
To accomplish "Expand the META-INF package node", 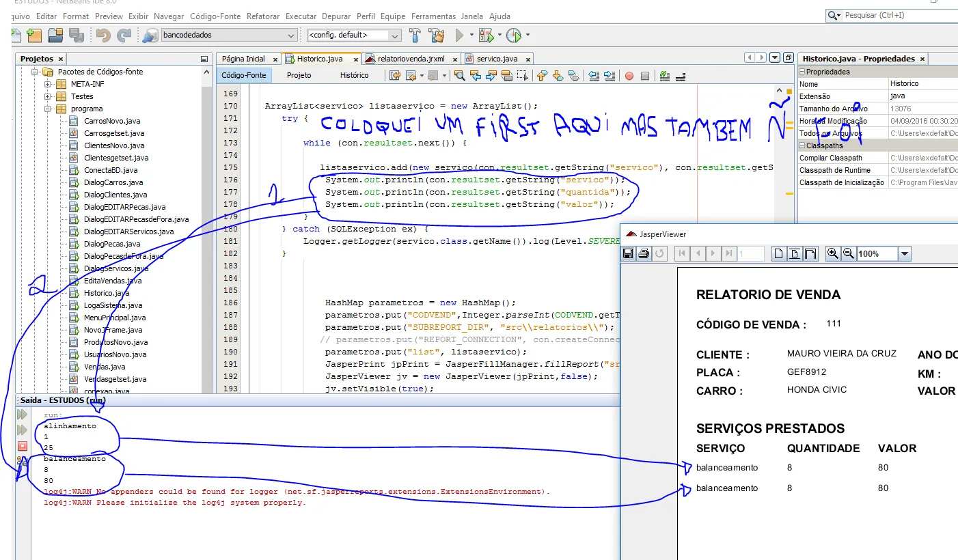I will pyautogui.click(x=49, y=84).
